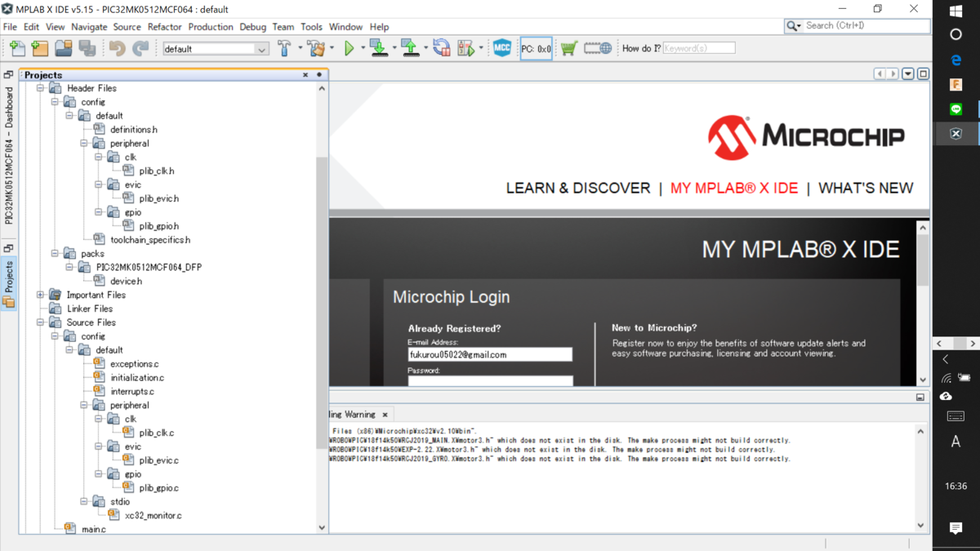Click the Debug Project icon

[466, 49]
